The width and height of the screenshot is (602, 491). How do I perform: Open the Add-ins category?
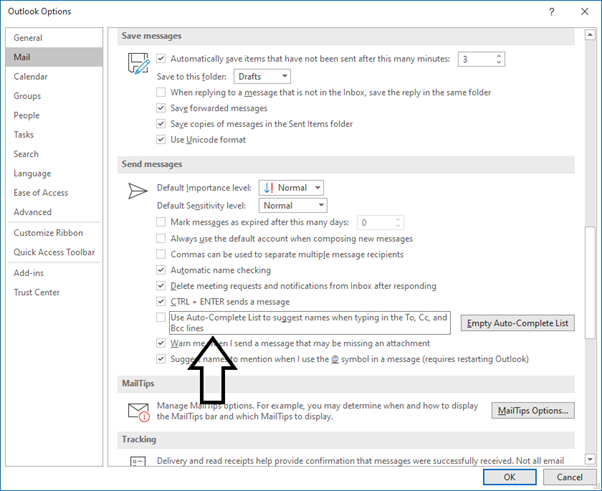click(54, 273)
